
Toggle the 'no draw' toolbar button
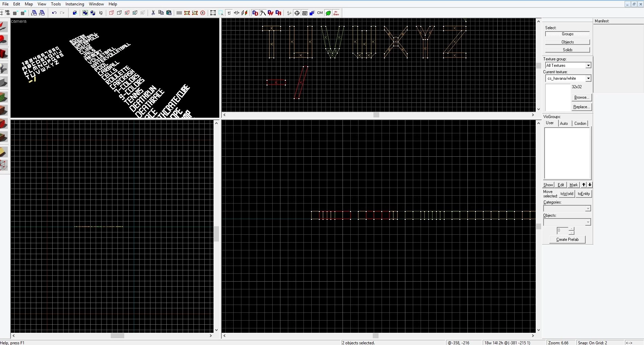click(x=336, y=13)
